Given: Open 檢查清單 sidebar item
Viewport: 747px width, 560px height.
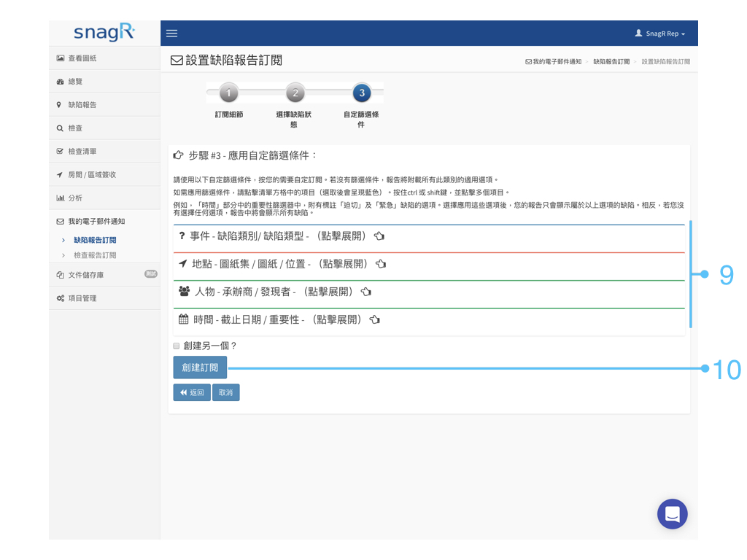Looking at the screenshot, I should (104, 152).
